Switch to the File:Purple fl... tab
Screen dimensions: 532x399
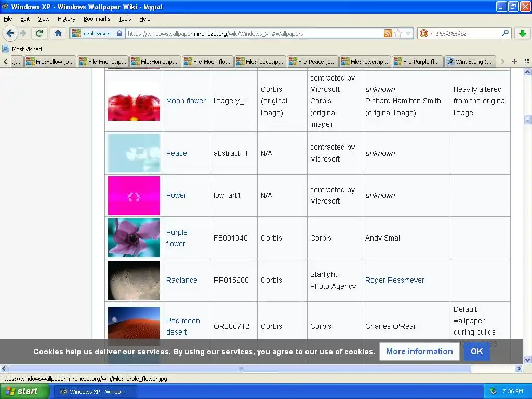pos(418,61)
